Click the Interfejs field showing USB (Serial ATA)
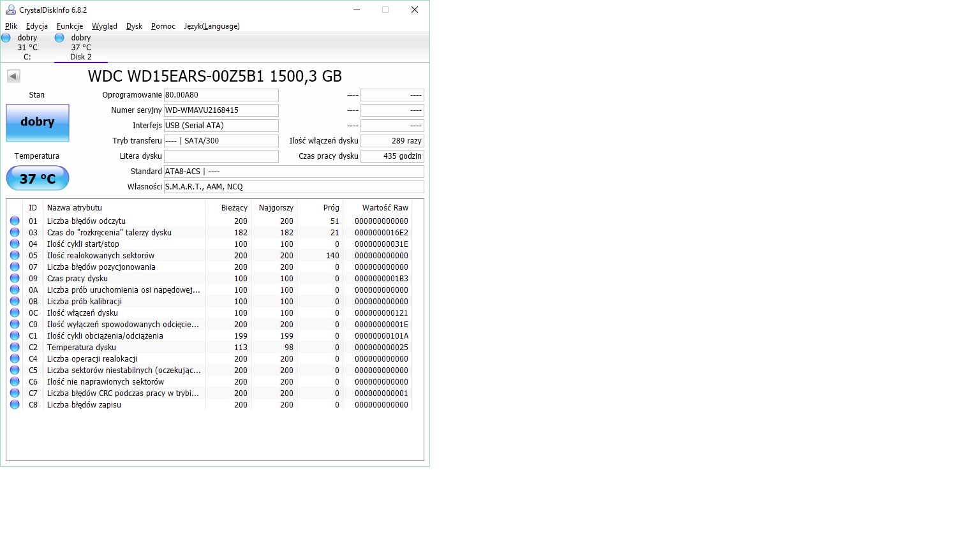This screenshot has height=551, width=980. click(221, 126)
